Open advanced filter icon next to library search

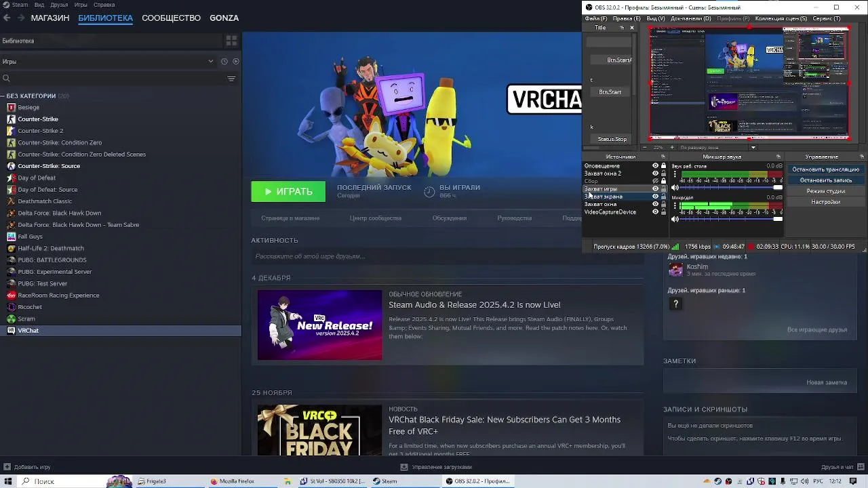click(x=231, y=79)
